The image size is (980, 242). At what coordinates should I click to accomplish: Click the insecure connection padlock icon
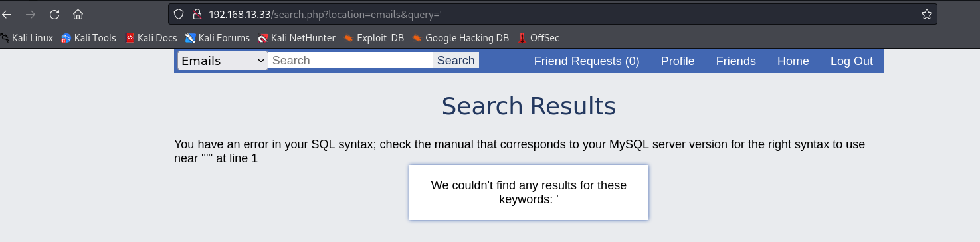pyautogui.click(x=196, y=14)
